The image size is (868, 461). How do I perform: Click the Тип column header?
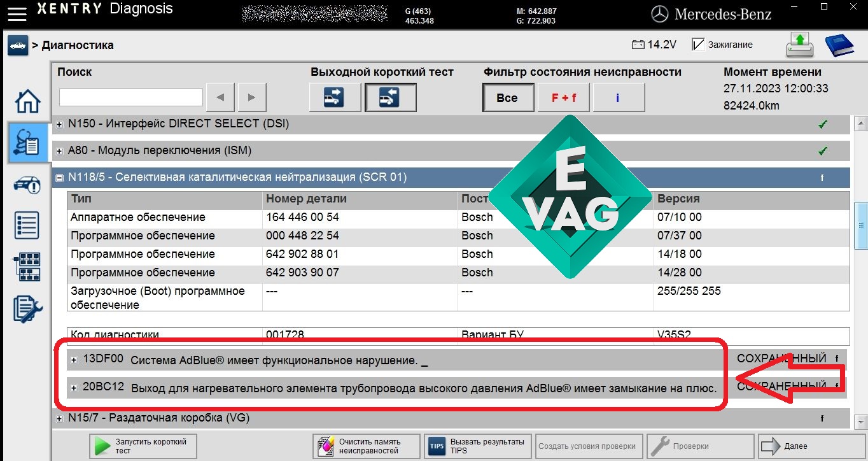coord(81,199)
